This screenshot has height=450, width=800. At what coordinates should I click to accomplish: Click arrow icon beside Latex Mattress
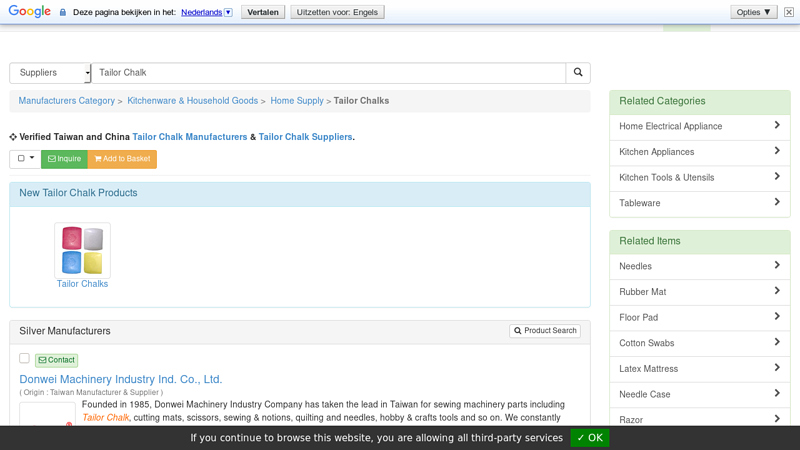[x=777, y=368]
